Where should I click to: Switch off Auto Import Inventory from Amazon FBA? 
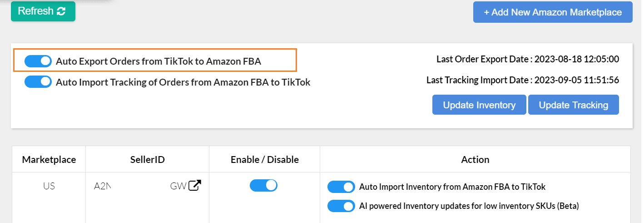click(341, 187)
